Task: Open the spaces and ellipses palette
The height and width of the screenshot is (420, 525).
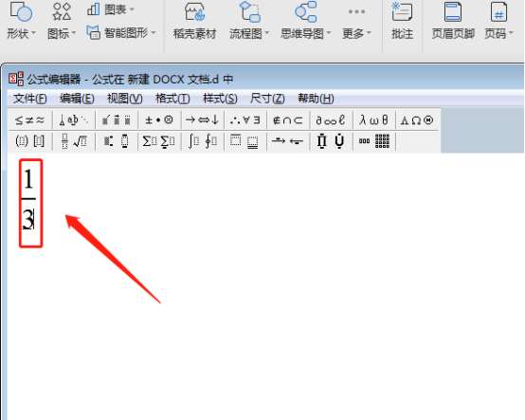Action: pos(74,119)
